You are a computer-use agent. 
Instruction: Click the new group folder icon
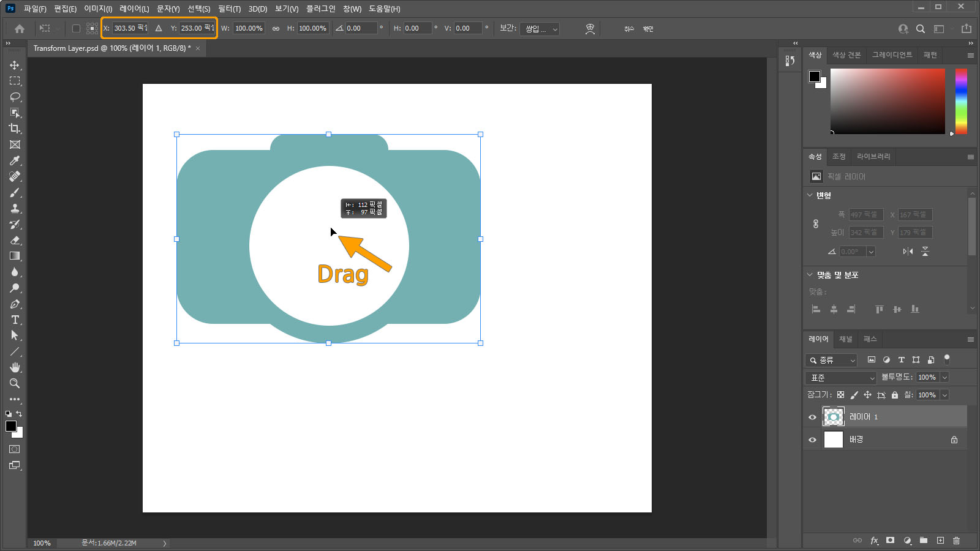[923, 541]
